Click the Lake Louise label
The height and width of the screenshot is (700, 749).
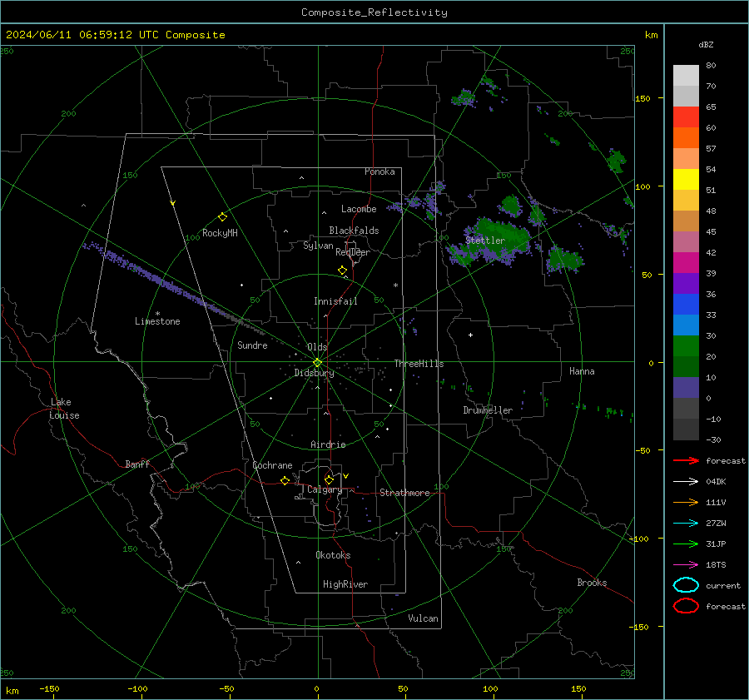[x=64, y=409]
